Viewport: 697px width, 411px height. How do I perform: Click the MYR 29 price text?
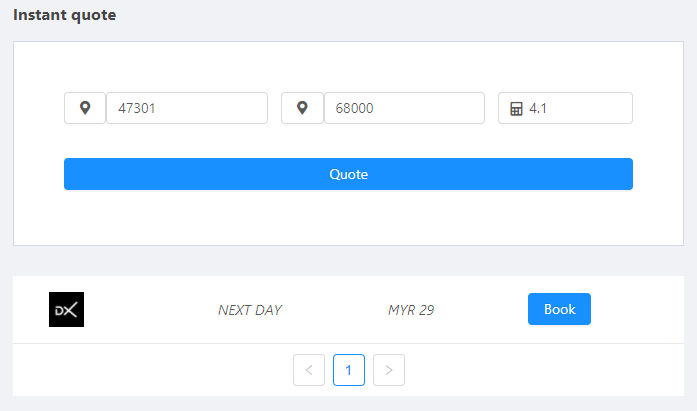411,310
